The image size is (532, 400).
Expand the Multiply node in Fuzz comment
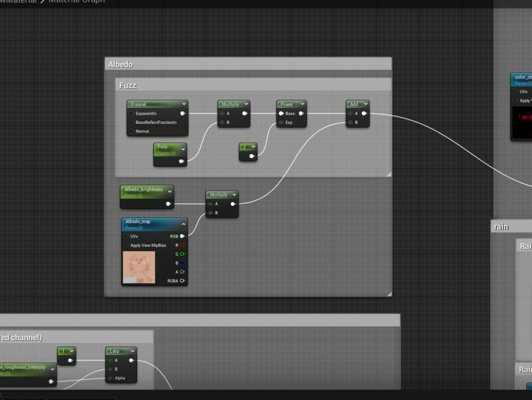(x=246, y=104)
